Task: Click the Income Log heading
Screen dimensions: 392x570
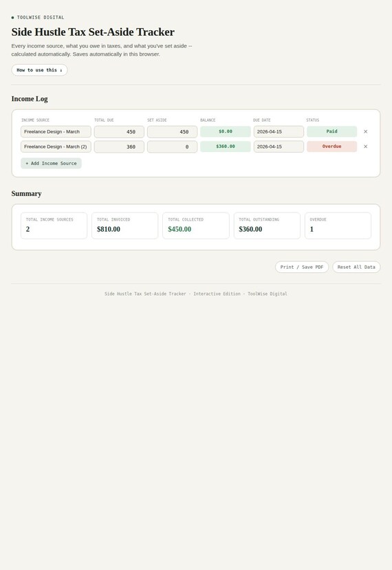Action: click(x=30, y=99)
